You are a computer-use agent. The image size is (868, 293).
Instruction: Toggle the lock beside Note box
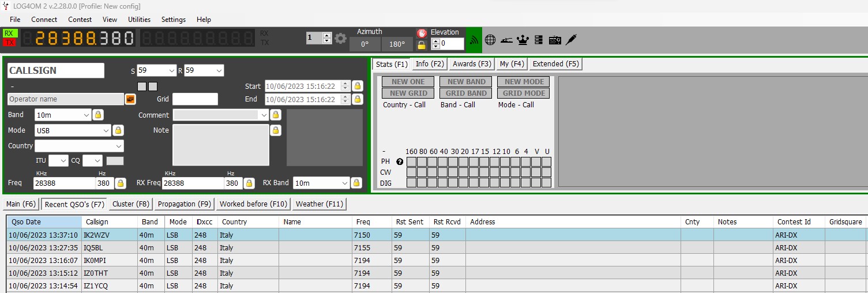(276, 130)
